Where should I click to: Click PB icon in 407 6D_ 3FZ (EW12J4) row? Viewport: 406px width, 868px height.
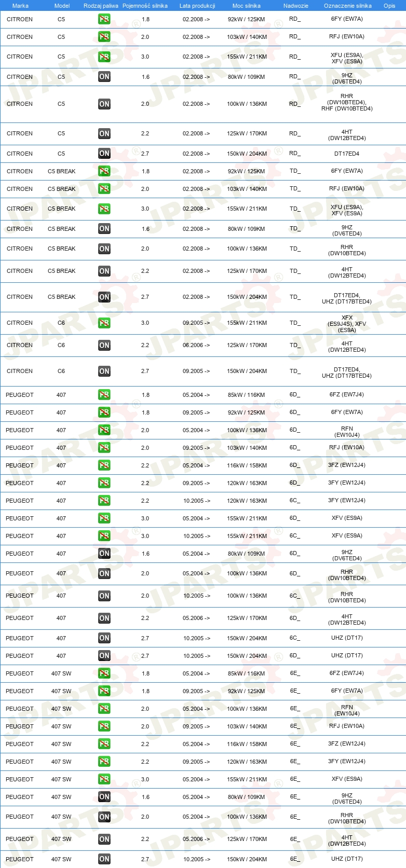(104, 465)
